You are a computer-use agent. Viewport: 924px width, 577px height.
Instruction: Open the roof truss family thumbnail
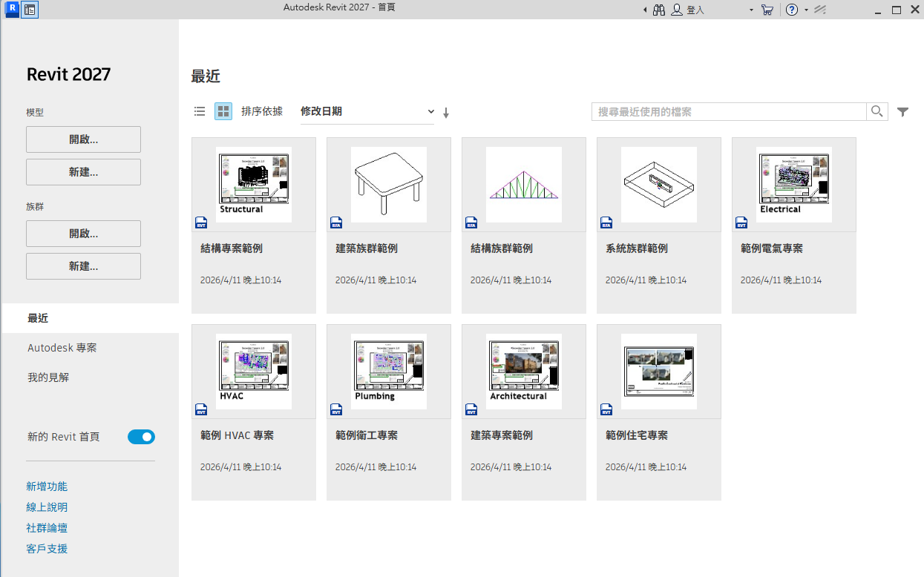(524, 185)
